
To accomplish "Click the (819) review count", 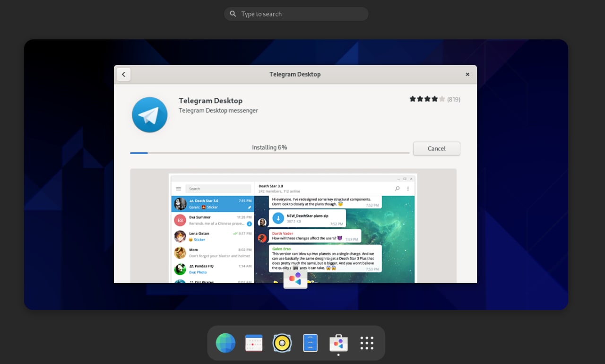I will tap(454, 99).
